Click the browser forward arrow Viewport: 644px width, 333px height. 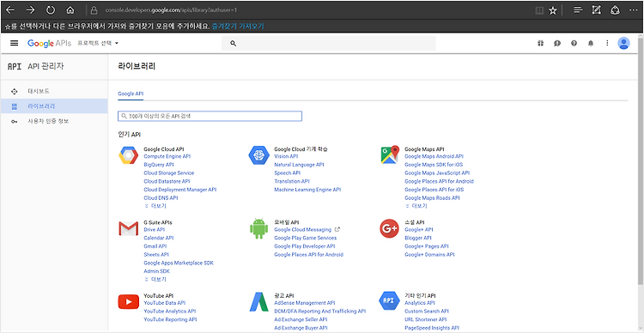click(x=30, y=9)
